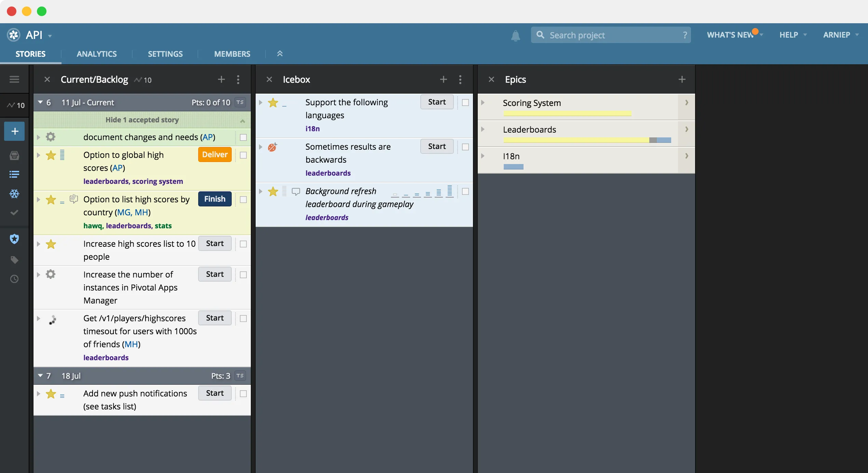
Task: Open the Icebox panel via snowflake icon
Action: tap(14, 193)
